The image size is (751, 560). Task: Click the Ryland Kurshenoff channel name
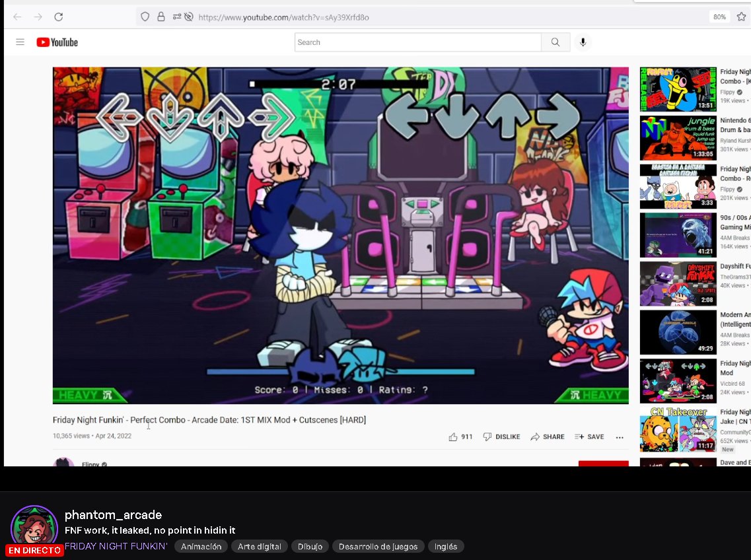(x=735, y=141)
